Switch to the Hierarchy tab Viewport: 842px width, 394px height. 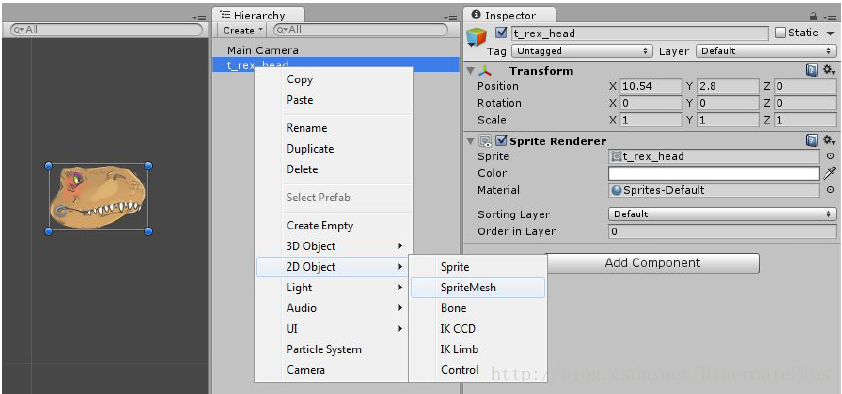[258, 16]
